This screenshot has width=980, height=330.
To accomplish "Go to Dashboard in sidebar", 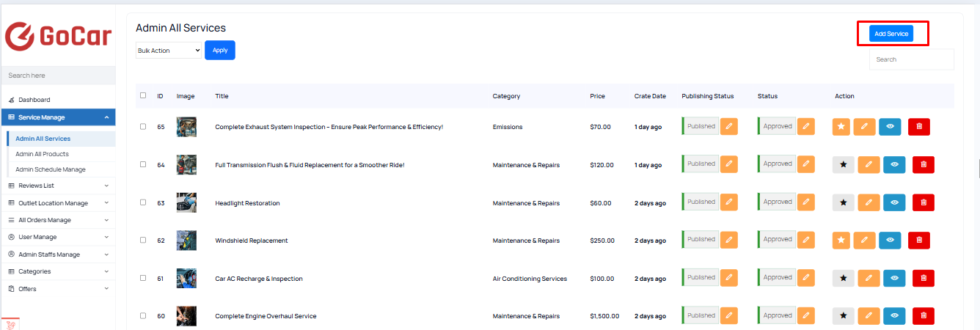I will (x=34, y=100).
